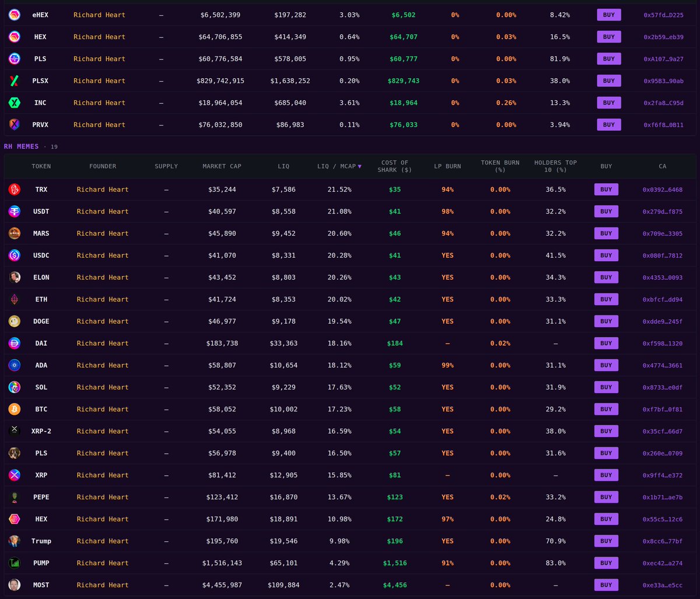Click the MARS meme token icon
The width and height of the screenshot is (700, 599).
(15, 233)
